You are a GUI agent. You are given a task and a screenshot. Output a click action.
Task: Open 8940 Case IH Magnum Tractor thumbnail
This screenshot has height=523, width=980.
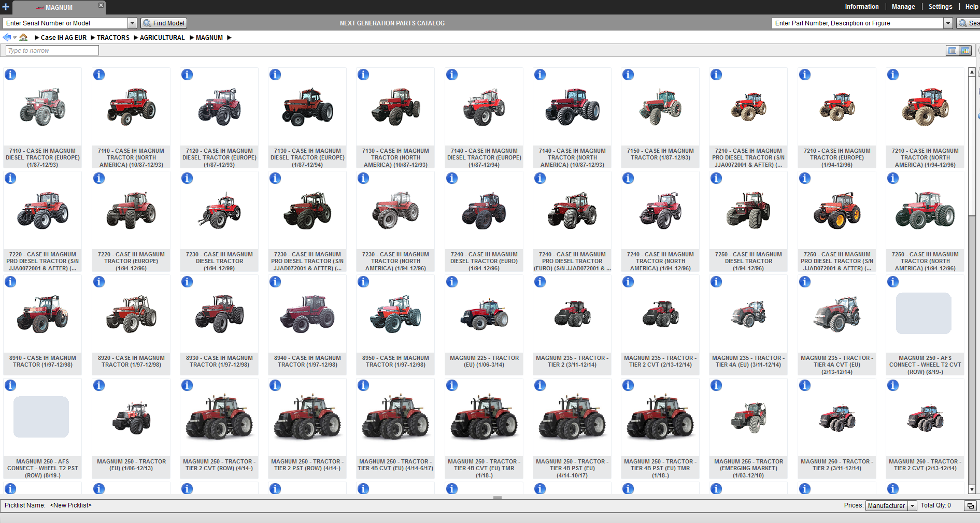[x=307, y=314]
